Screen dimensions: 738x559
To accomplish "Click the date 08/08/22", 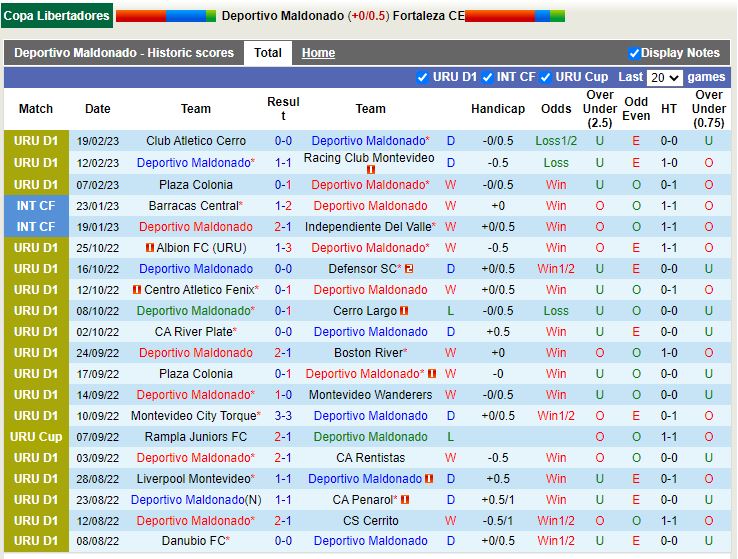I will (98, 541).
